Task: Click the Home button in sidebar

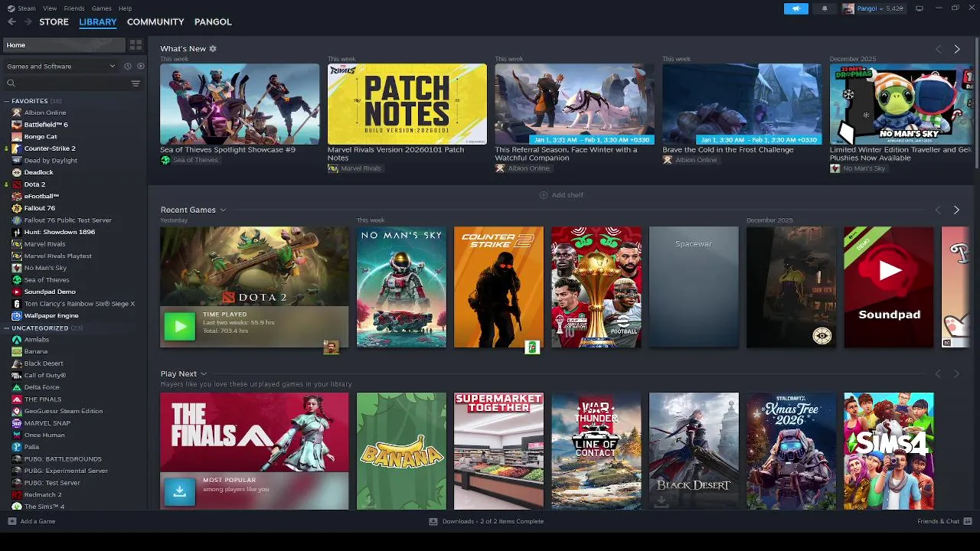Action: tap(64, 45)
